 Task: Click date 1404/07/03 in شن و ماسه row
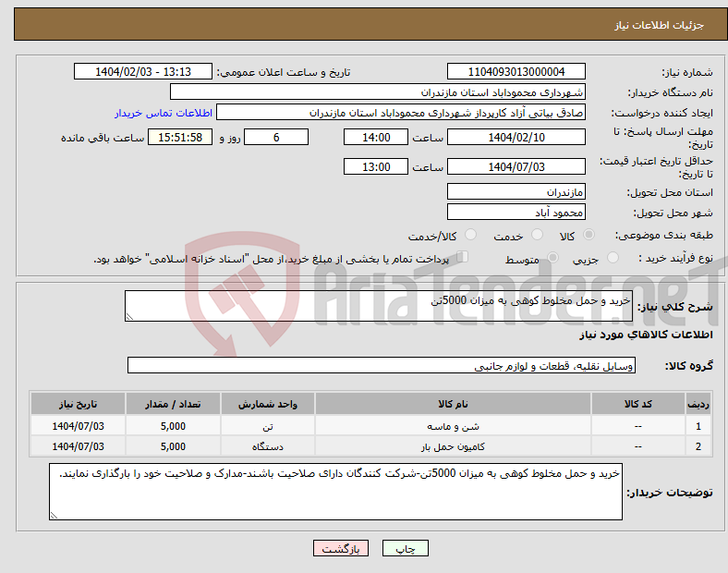tap(78, 426)
